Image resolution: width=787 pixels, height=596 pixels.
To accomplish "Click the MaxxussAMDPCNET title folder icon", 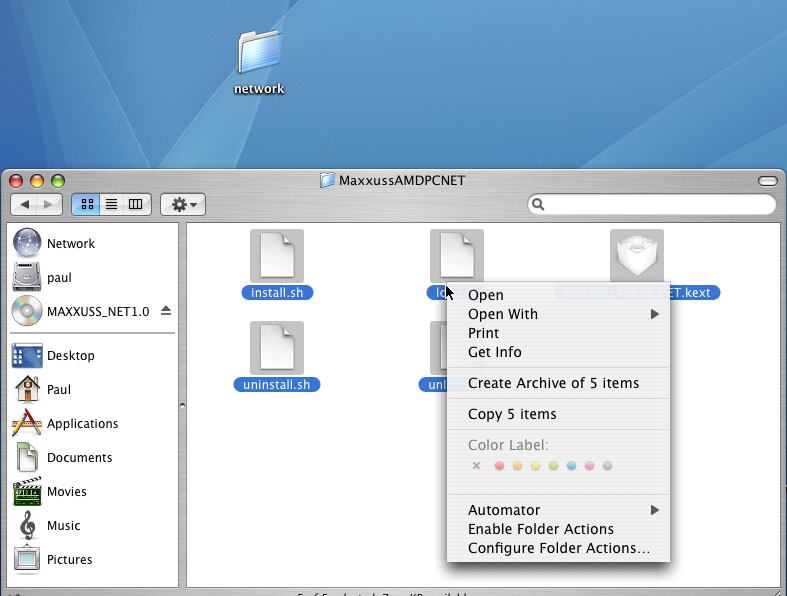I will (x=327, y=180).
